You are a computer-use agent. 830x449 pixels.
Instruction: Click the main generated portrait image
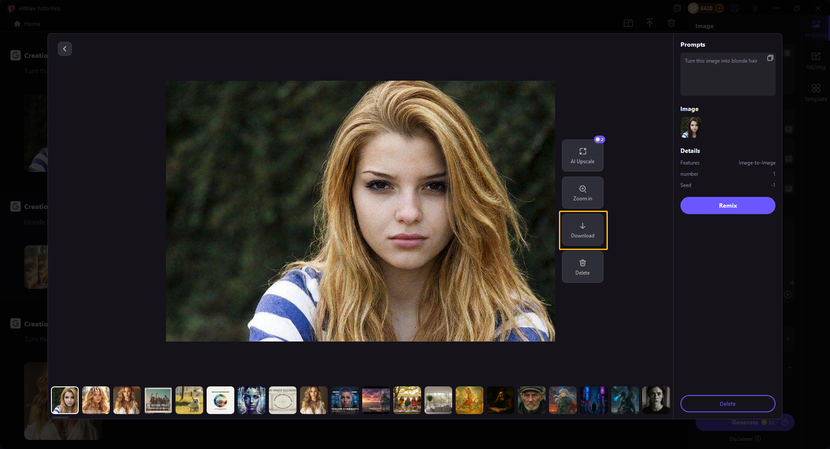[x=360, y=211]
